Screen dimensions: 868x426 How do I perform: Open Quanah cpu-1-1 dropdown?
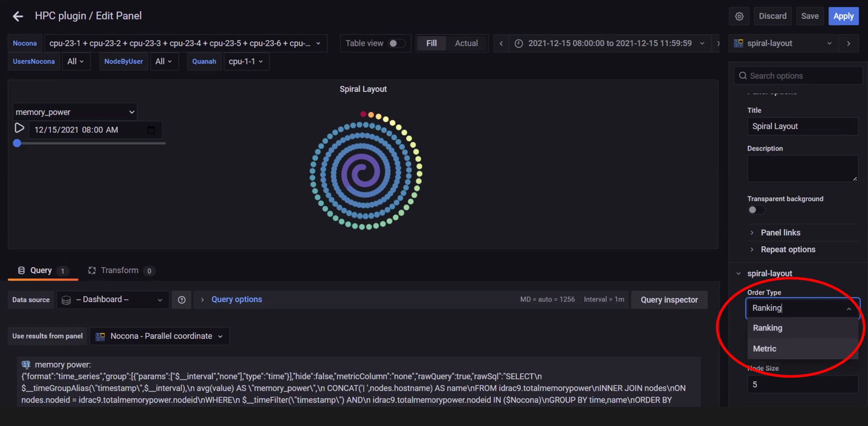246,61
